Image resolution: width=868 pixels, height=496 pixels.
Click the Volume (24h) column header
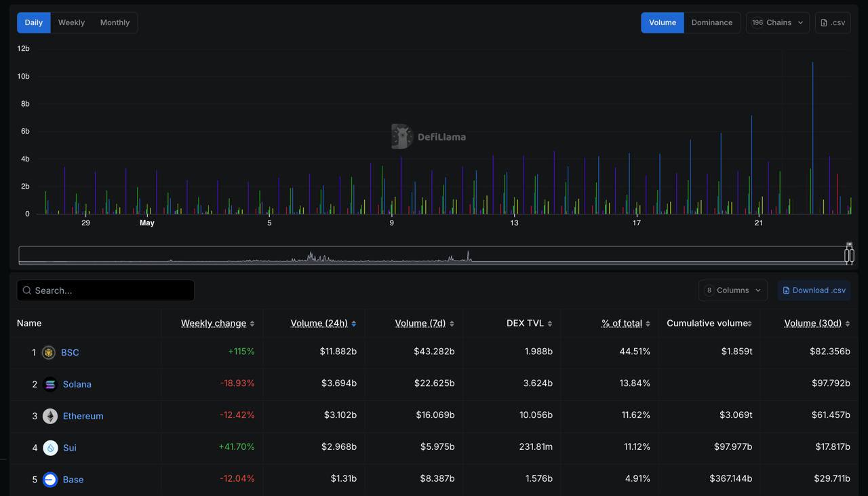click(x=319, y=323)
